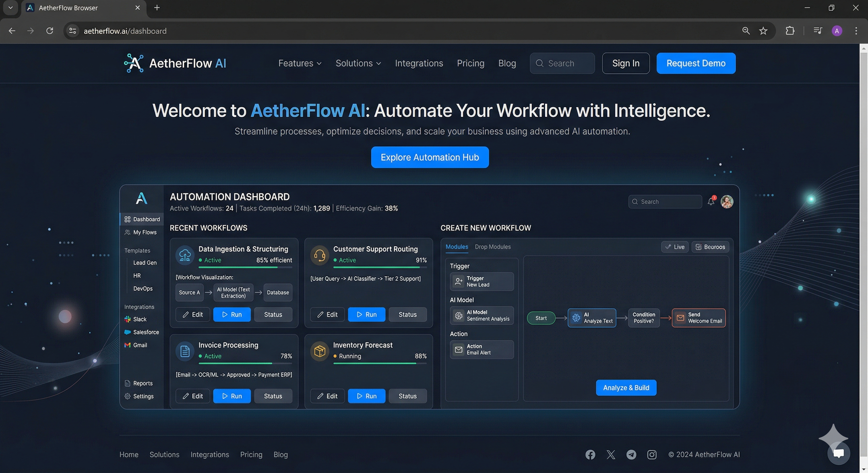Open the chat bubble widget
The width and height of the screenshot is (868, 473).
pyautogui.click(x=838, y=453)
